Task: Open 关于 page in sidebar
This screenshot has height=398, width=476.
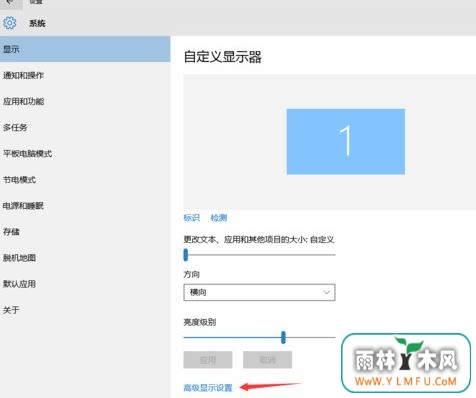Action: pos(85,310)
